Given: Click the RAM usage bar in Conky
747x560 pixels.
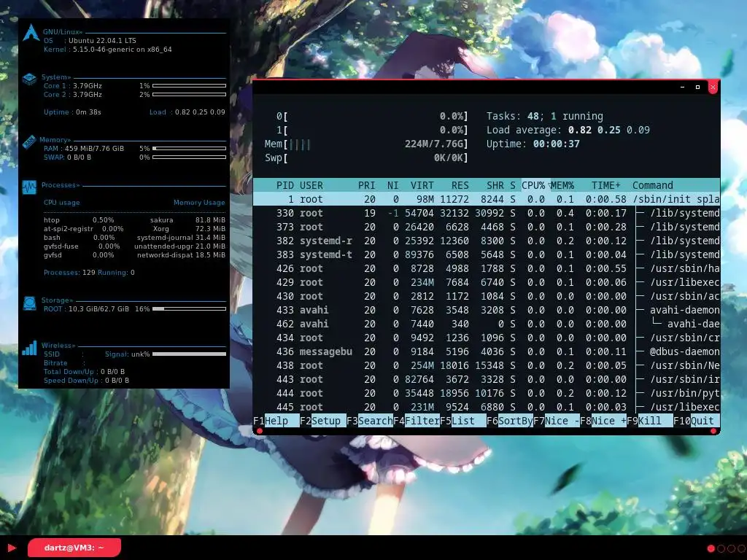Looking at the screenshot, I should (x=189, y=148).
